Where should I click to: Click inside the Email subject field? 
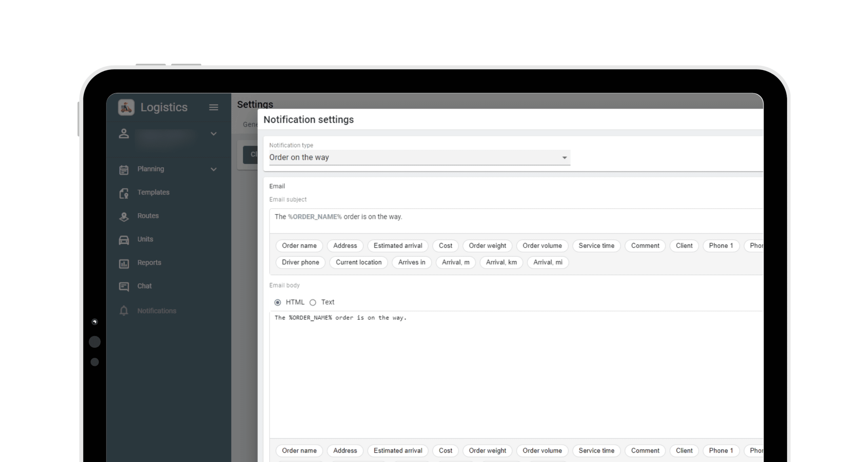509,217
